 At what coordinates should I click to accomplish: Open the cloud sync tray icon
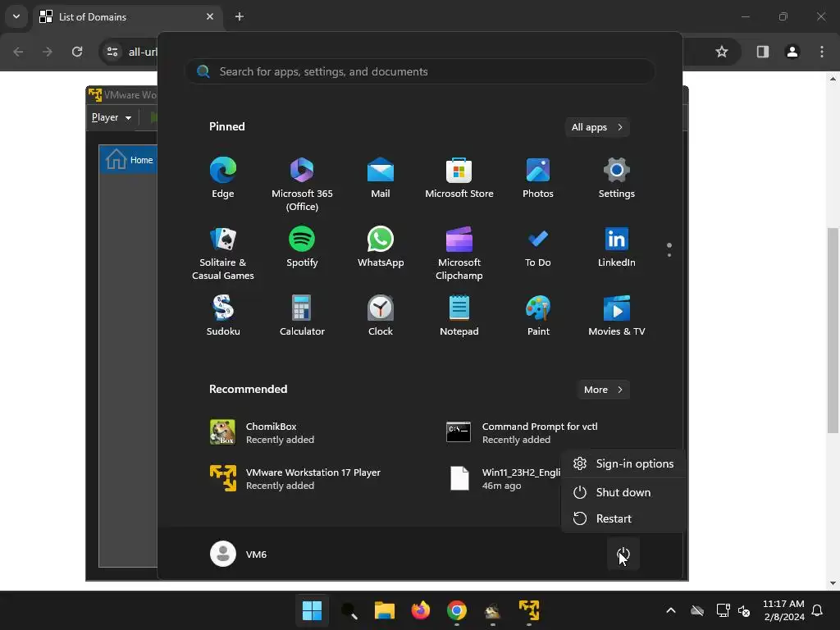697,610
